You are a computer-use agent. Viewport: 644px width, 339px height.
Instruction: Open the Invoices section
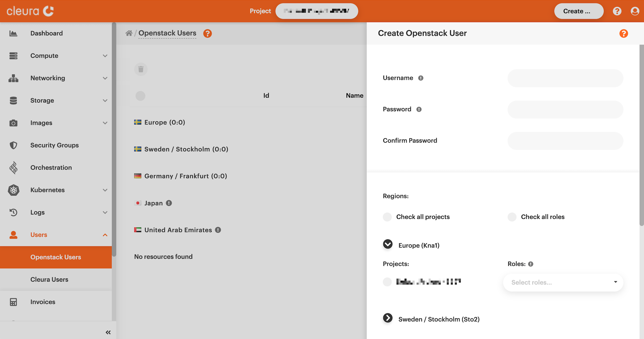[43, 302]
